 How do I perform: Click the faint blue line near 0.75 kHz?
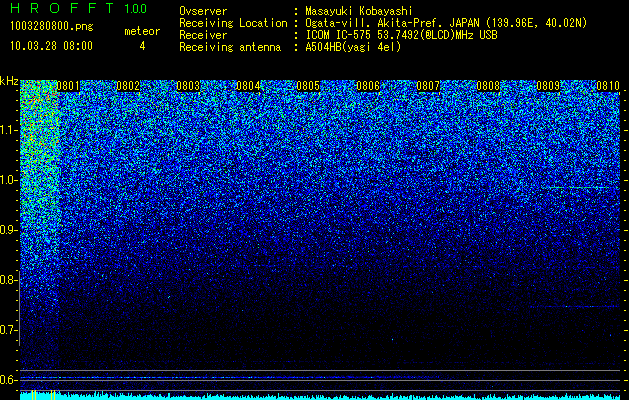point(574,307)
